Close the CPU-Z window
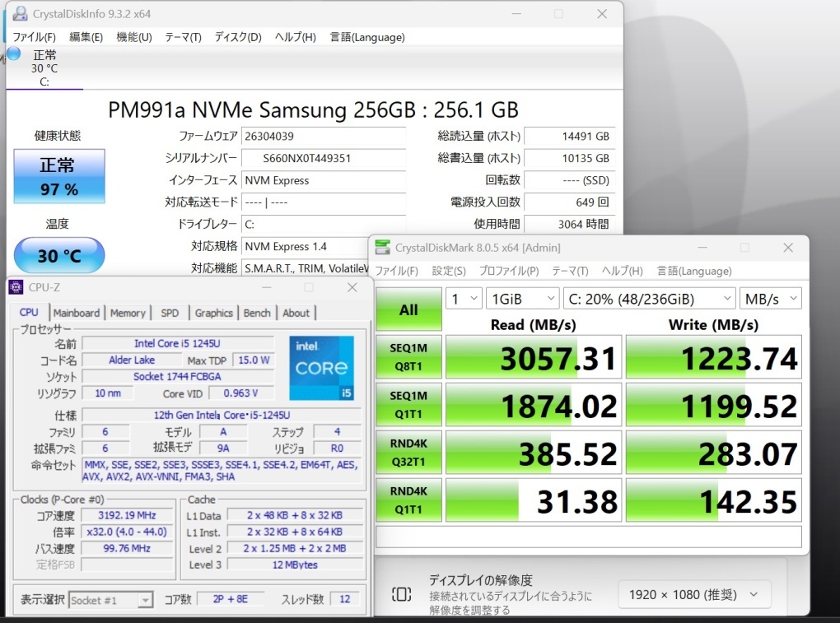 352,287
